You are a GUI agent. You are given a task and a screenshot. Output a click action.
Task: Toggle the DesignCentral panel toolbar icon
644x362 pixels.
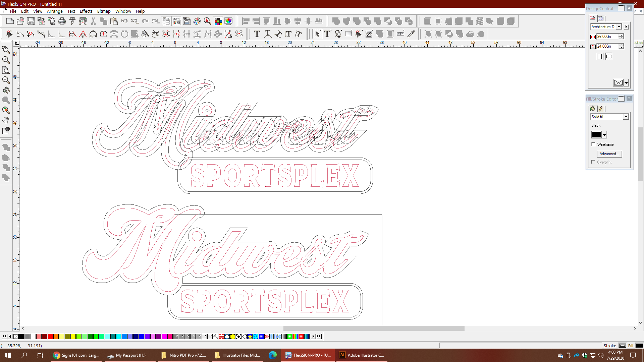(x=166, y=21)
